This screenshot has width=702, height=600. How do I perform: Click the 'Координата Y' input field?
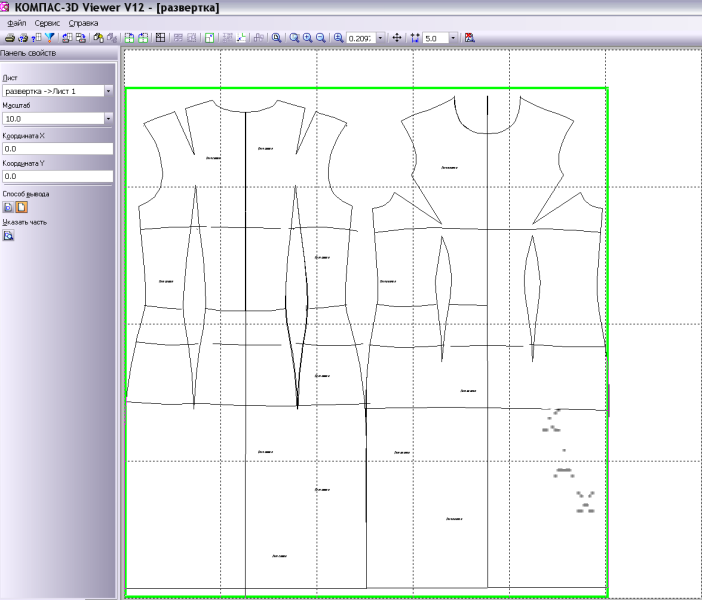(57, 176)
